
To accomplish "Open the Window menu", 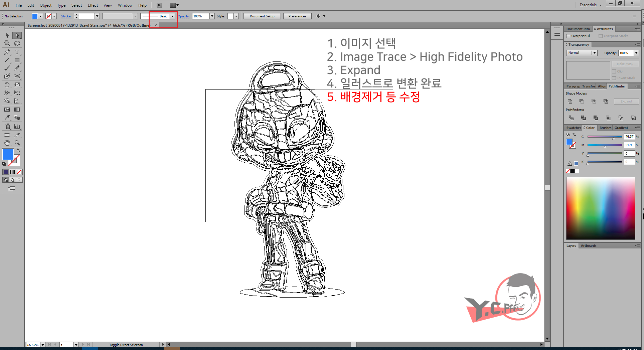I will tap(125, 5).
